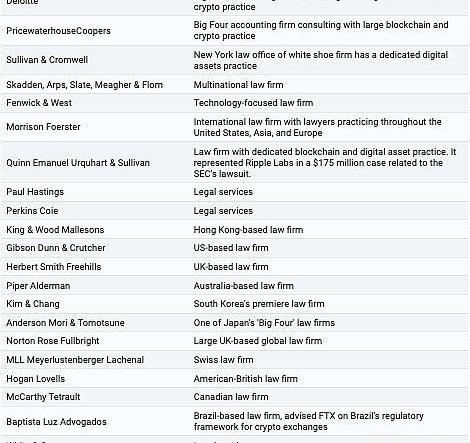Select the Ripple Labs $175 million description
The width and height of the screenshot is (470, 443).
pos(325,163)
